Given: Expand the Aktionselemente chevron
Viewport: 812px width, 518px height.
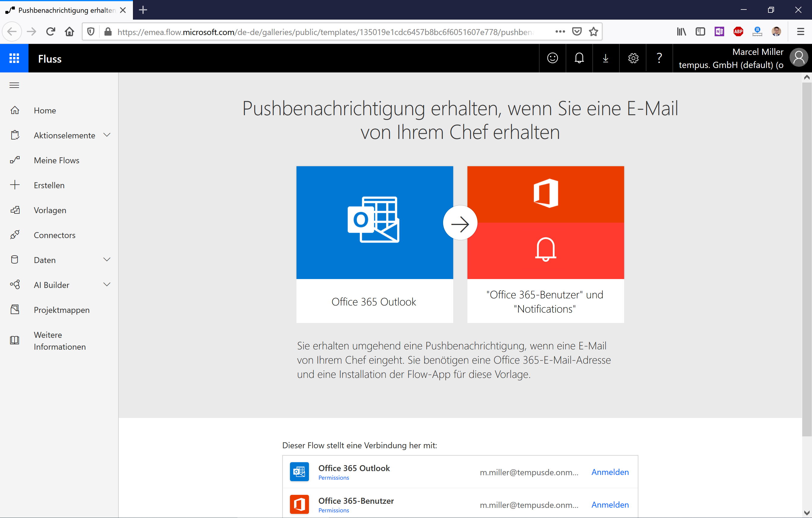Looking at the screenshot, I should click(107, 135).
